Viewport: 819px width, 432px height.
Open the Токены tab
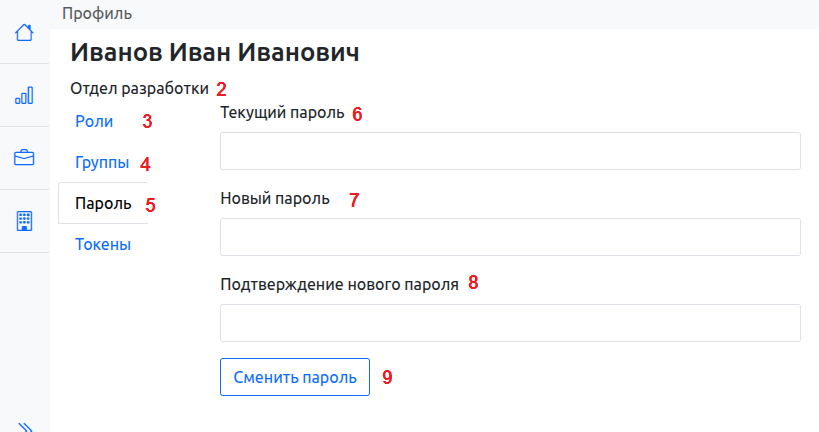[x=103, y=244]
